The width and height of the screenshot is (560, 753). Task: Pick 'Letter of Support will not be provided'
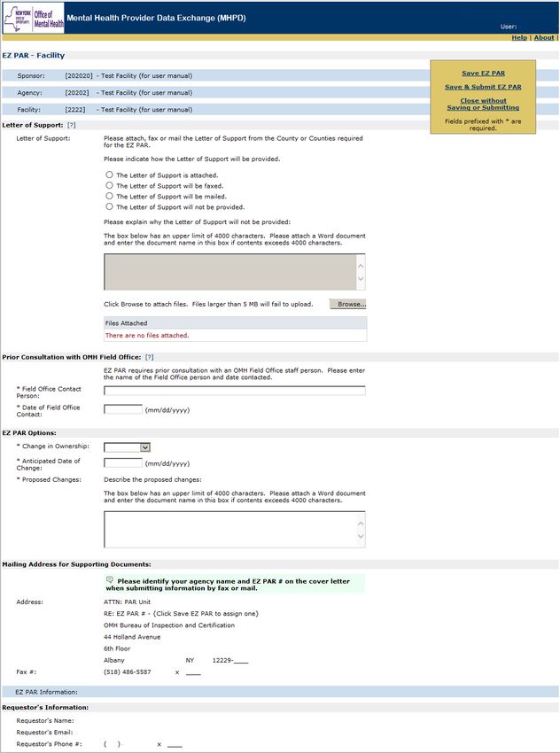pos(109,207)
